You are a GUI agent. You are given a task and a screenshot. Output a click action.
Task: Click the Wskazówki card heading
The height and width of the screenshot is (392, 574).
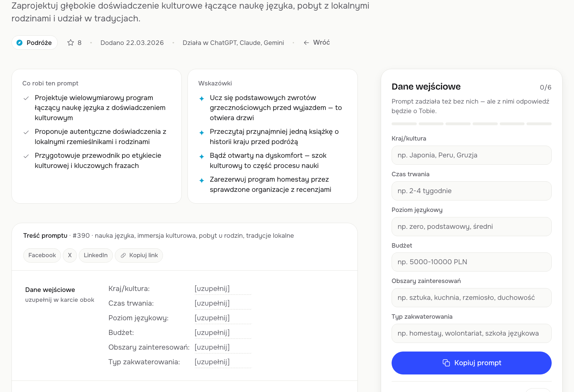[x=215, y=83]
